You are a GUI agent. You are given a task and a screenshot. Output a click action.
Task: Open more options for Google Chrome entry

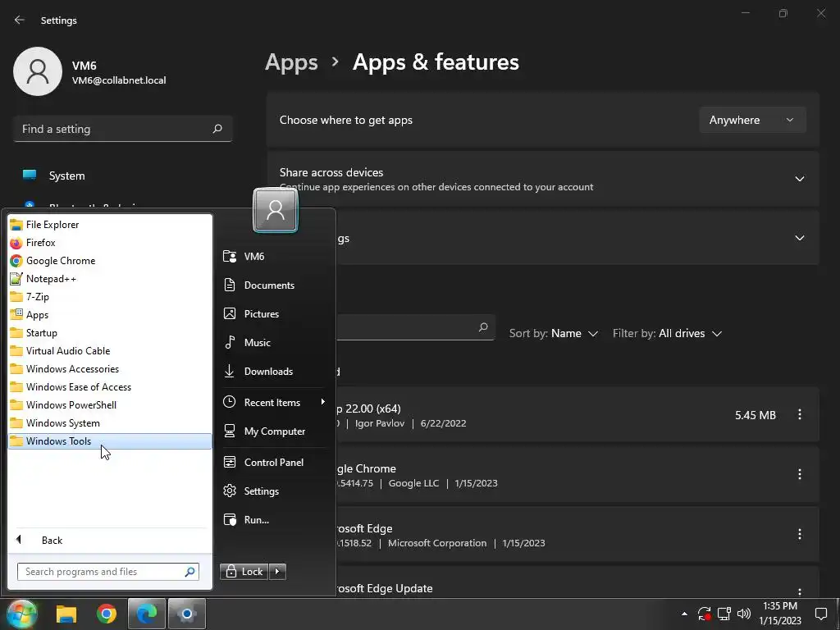799,475
